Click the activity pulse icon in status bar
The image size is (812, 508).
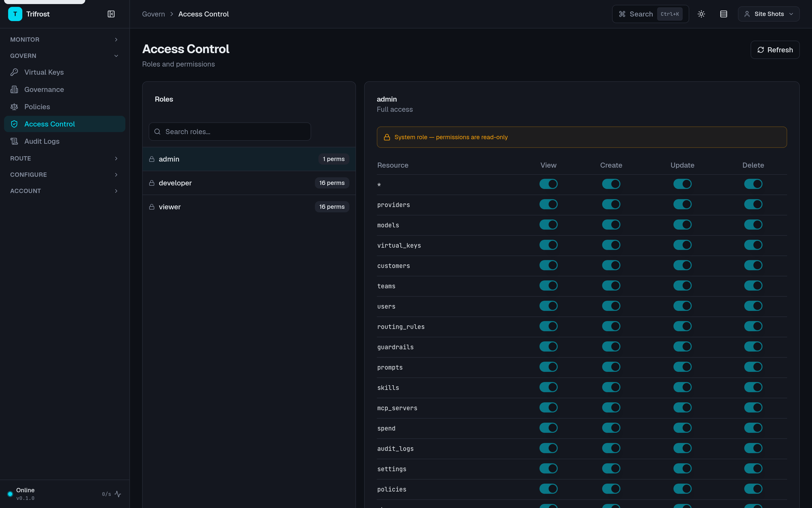pos(118,494)
